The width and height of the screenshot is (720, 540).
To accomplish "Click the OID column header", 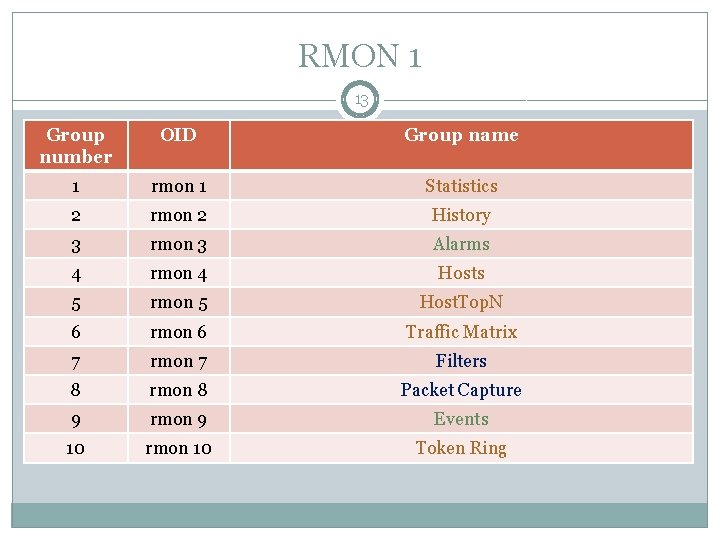I will [x=179, y=145].
